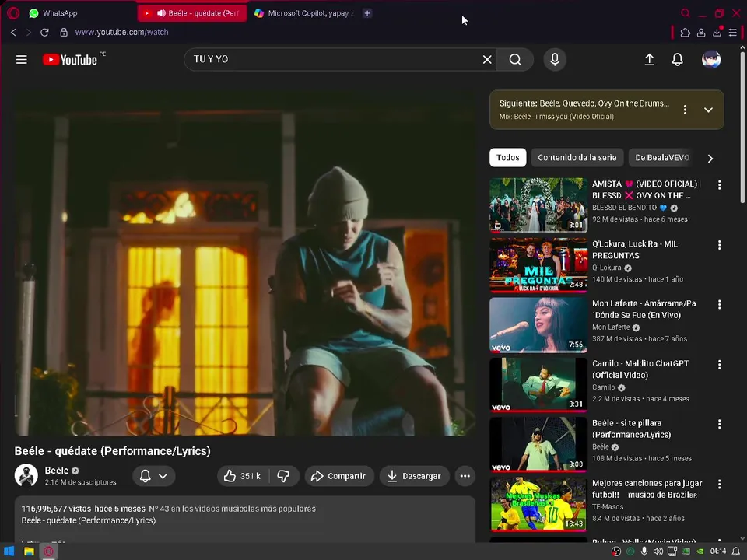Open Beéle - si te pillara title

[631, 429]
